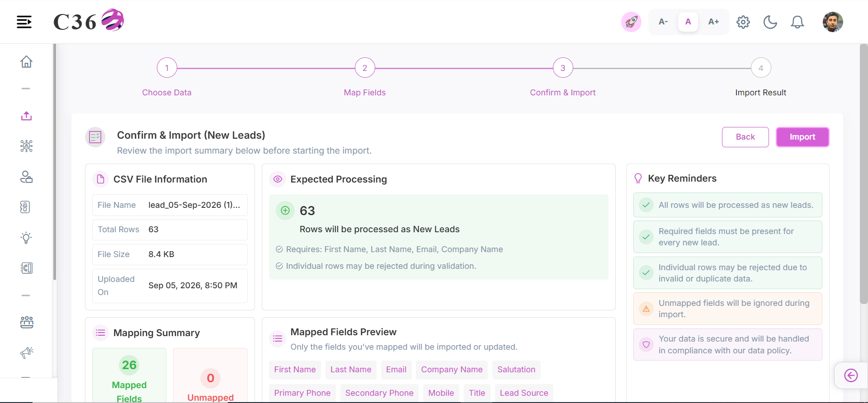
Task: Click the page vertical scrollbar
Action: [x=863, y=174]
